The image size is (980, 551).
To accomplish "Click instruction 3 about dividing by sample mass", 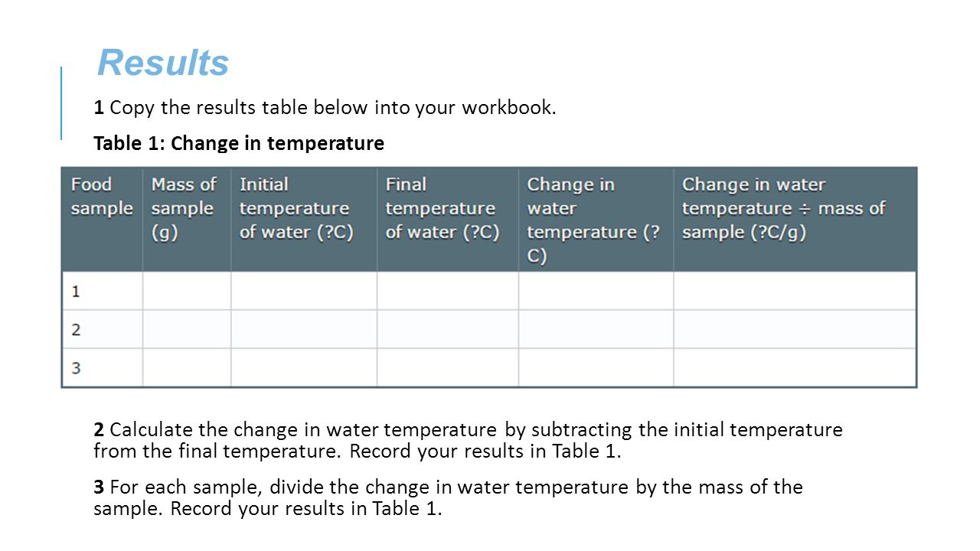I will click(x=448, y=497).
